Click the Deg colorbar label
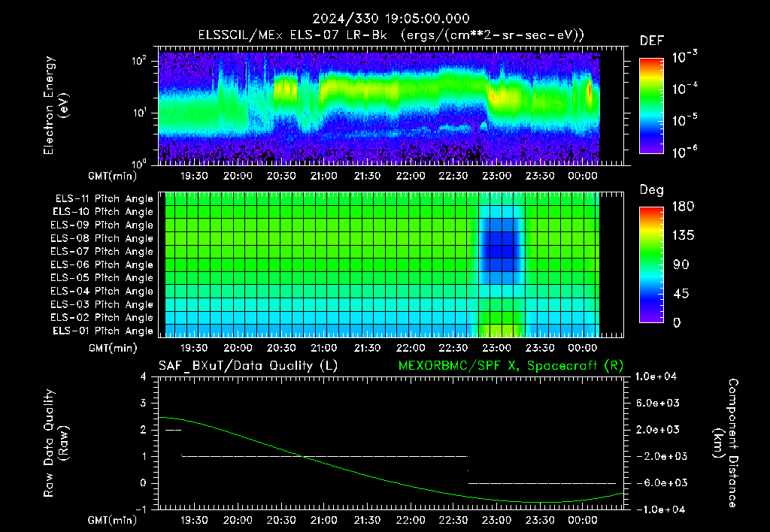The height and width of the screenshot is (532, 770). pyautogui.click(x=651, y=190)
